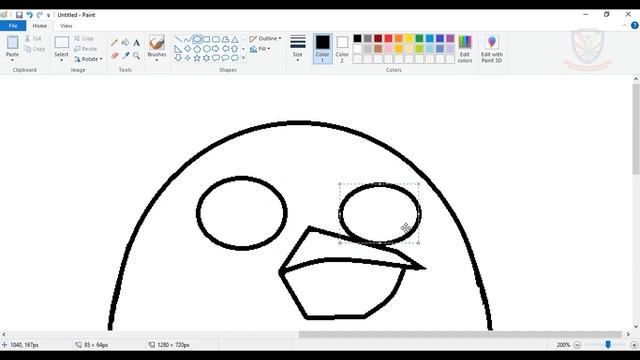Click Edit with Paint 3D
Viewport: 640px width, 360px height.
492,49
